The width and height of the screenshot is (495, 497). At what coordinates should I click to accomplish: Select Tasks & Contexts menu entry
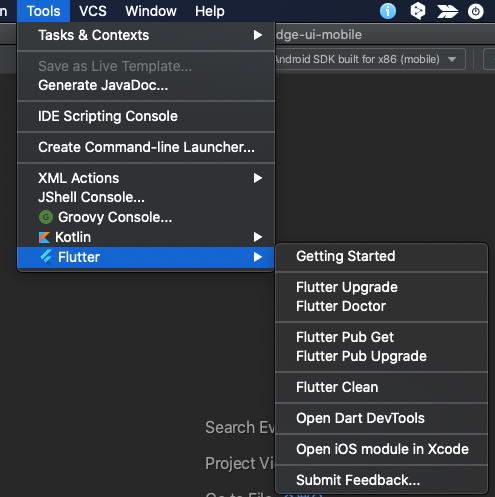(146, 35)
